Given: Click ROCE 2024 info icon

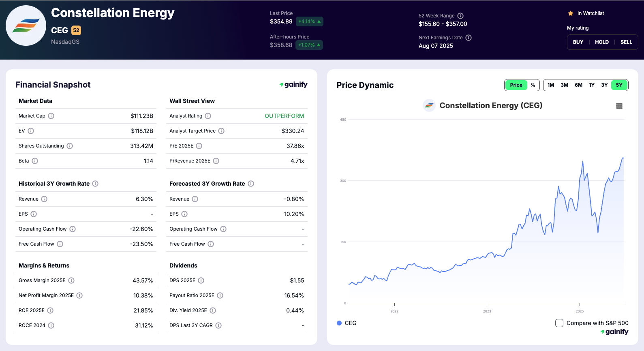Looking at the screenshot, I should (51, 325).
